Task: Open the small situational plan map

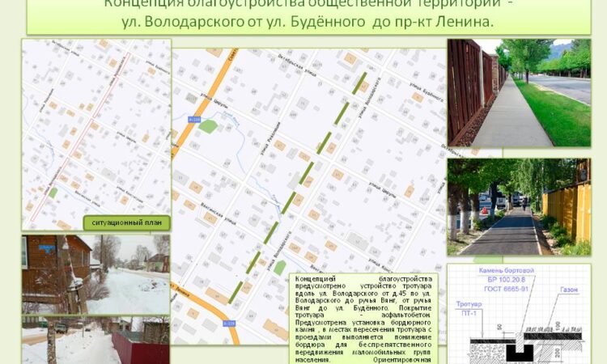Action: [x=96, y=134]
